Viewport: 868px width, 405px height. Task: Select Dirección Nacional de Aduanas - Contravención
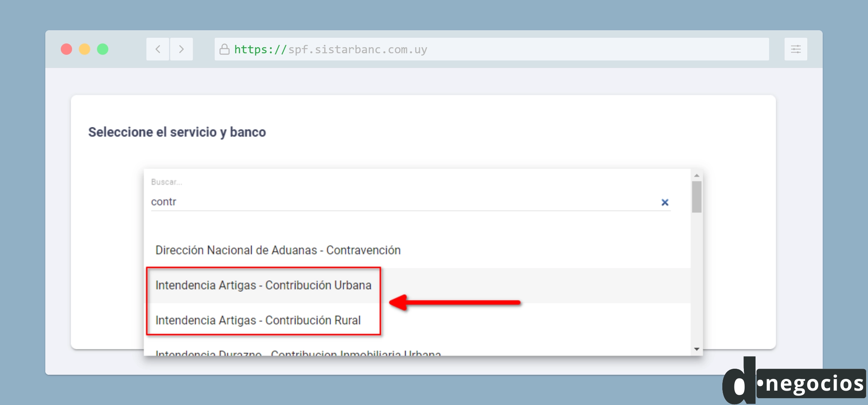click(x=417, y=250)
